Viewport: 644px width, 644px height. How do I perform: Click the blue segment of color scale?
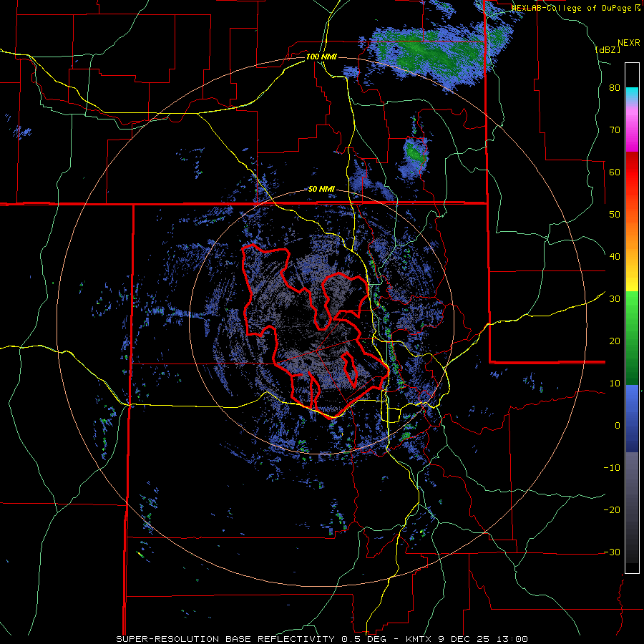tap(632, 418)
